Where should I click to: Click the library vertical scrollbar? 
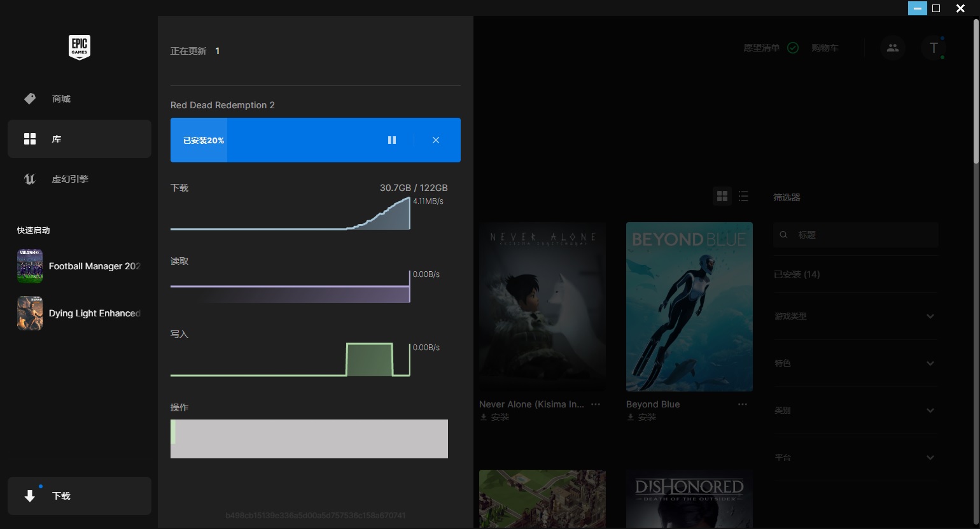click(x=976, y=91)
